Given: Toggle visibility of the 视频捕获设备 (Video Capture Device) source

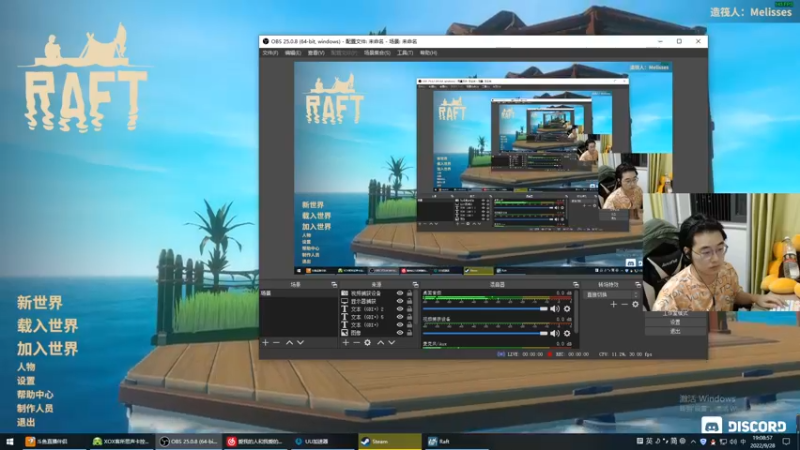Looking at the screenshot, I should pyautogui.click(x=400, y=293).
